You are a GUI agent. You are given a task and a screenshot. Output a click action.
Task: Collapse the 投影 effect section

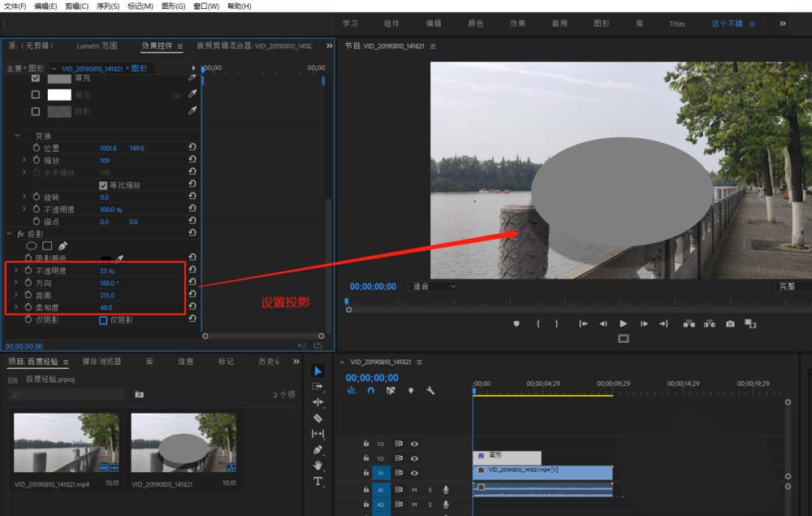coord(9,234)
